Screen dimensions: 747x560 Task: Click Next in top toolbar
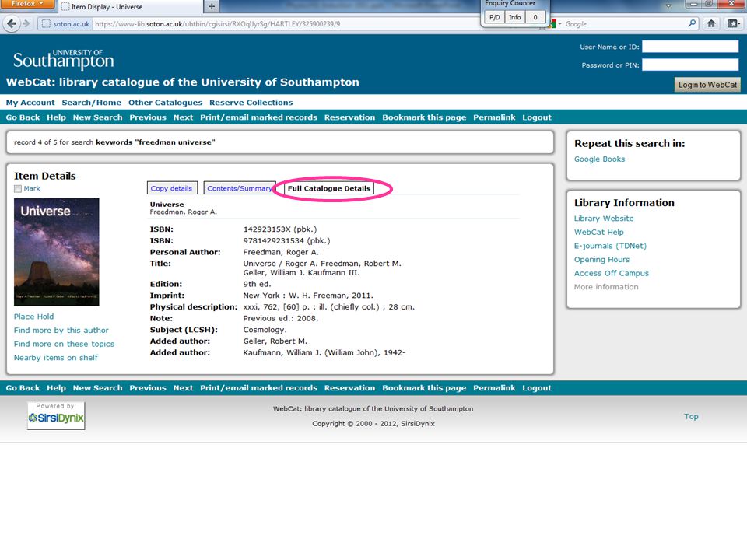click(183, 117)
